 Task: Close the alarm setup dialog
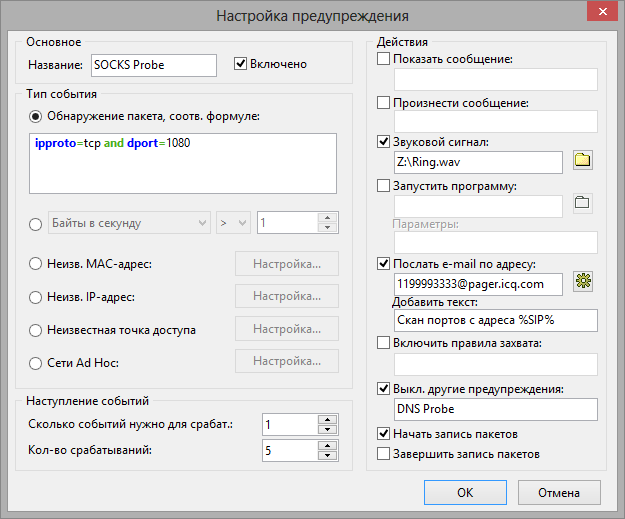tap(603, 12)
